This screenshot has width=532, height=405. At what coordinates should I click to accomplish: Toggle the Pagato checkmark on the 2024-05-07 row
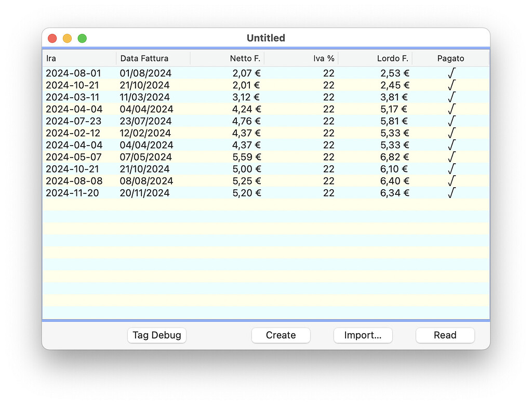tap(450, 157)
